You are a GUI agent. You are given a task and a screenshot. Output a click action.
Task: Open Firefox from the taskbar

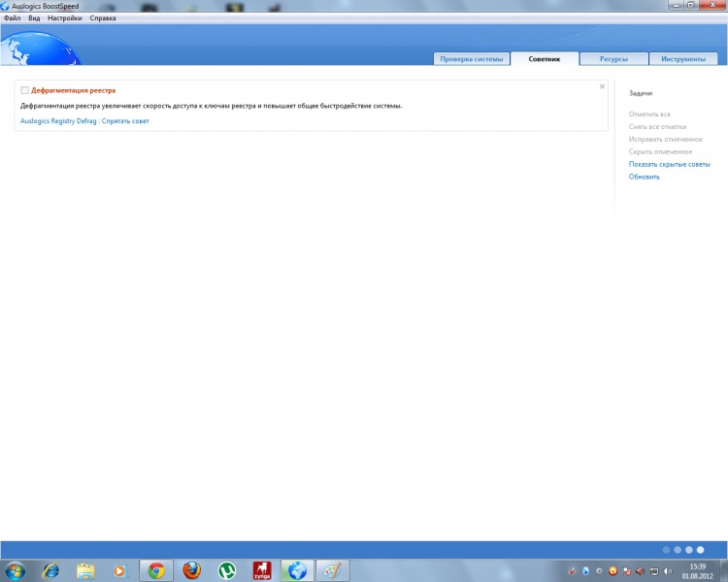pyautogui.click(x=191, y=570)
